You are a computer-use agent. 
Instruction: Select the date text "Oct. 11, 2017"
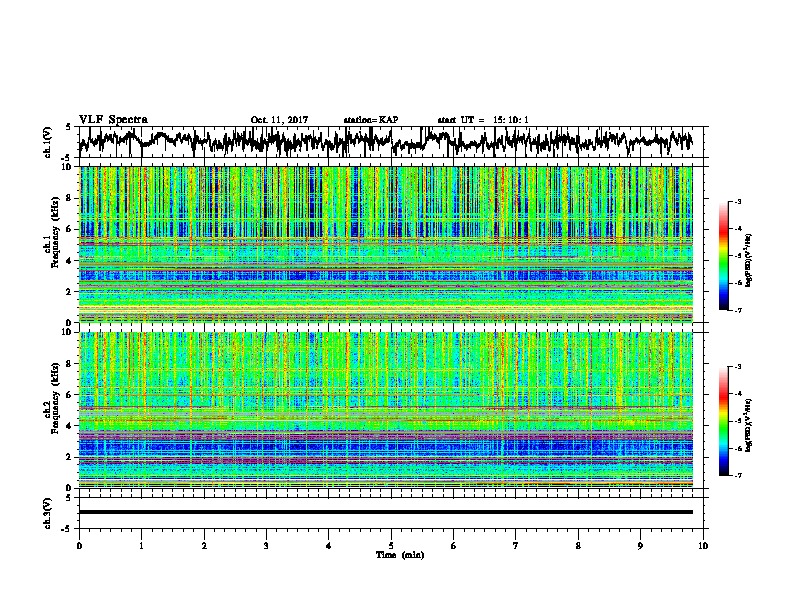[279, 120]
